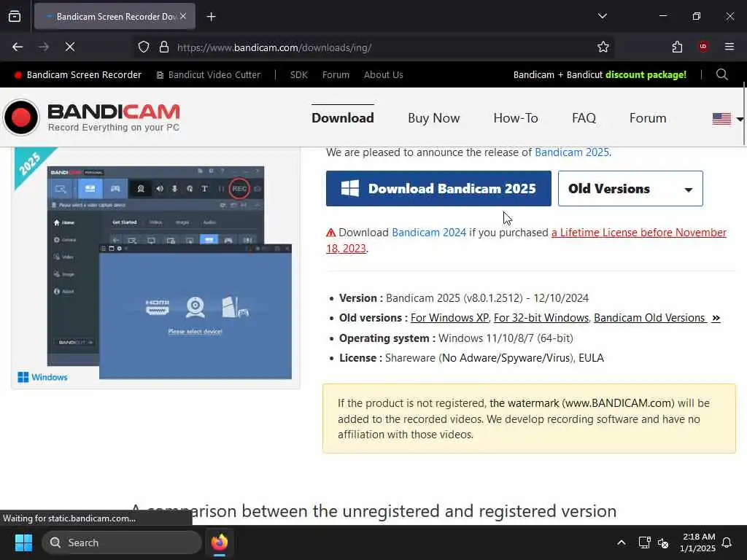Click the taskbar Search box

[122, 542]
